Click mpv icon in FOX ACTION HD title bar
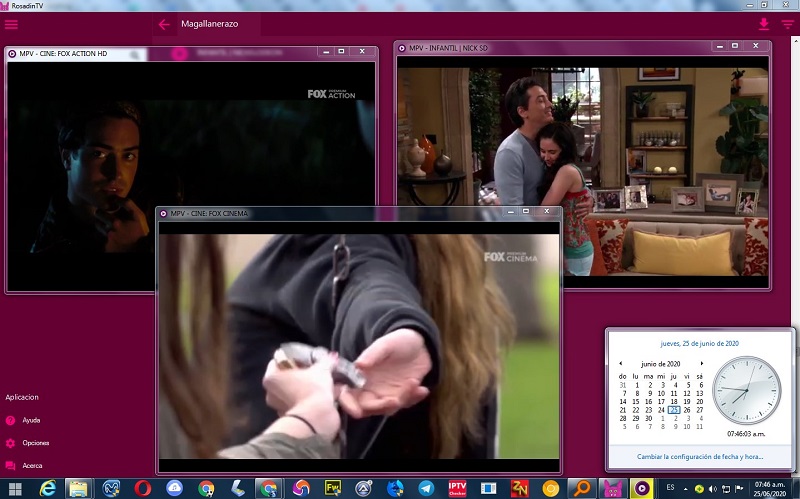Screen dimensions: 800x499 12,54
